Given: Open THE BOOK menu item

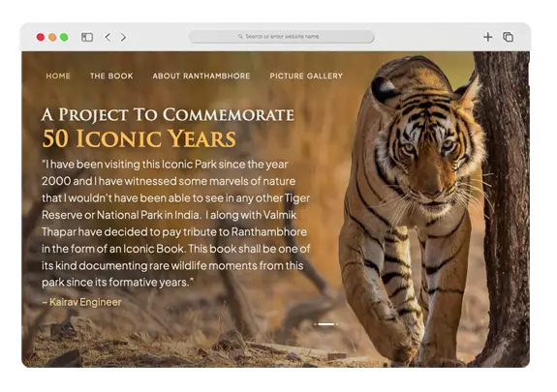Looking at the screenshot, I should point(111,75).
